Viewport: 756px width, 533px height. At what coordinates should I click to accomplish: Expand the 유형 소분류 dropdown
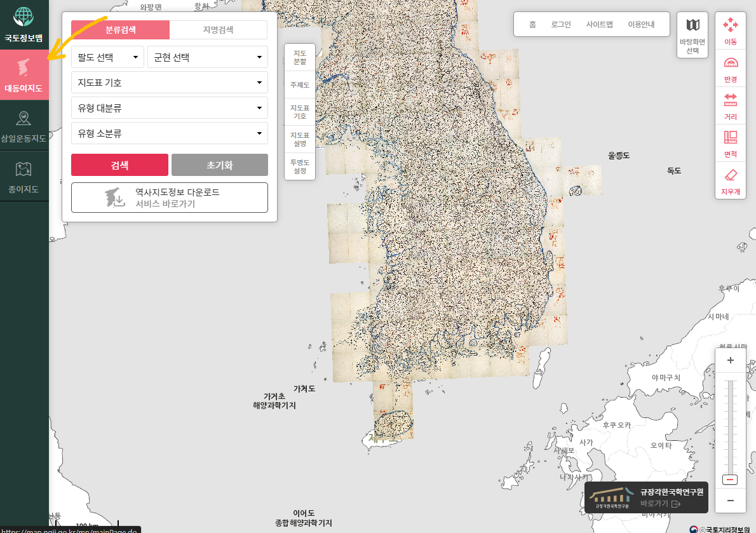pos(169,133)
